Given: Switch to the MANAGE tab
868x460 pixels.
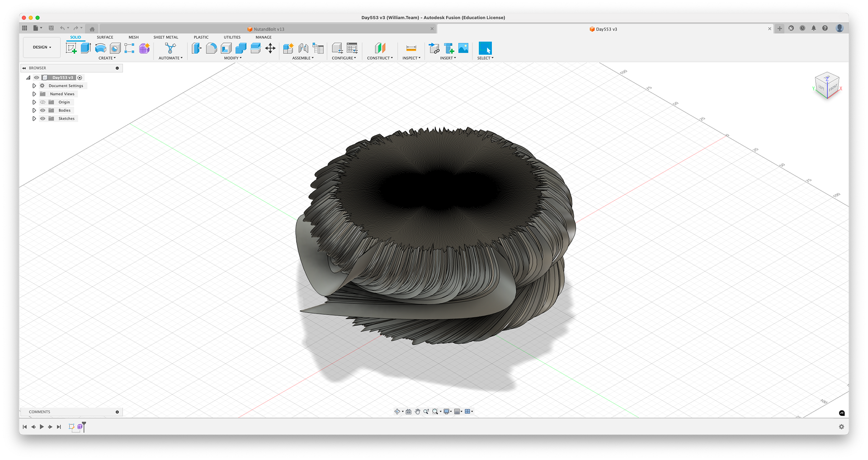Looking at the screenshot, I should pos(264,37).
